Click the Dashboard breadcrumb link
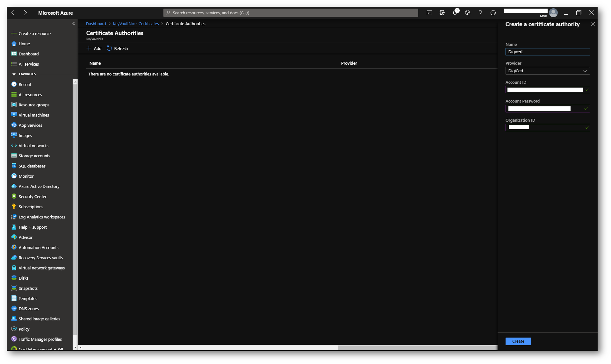The image size is (611, 364). [96, 24]
